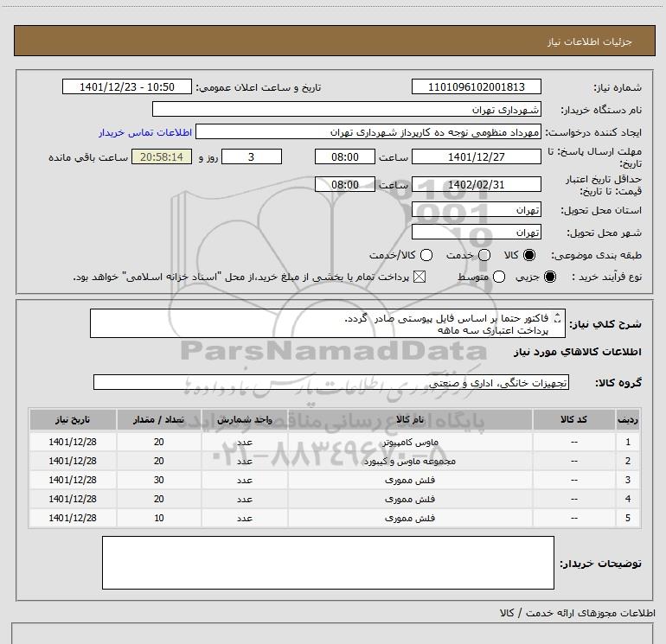This screenshot has width=666, height=644.
Task: Click the تاریخ نیاز column header
Action: point(73,419)
